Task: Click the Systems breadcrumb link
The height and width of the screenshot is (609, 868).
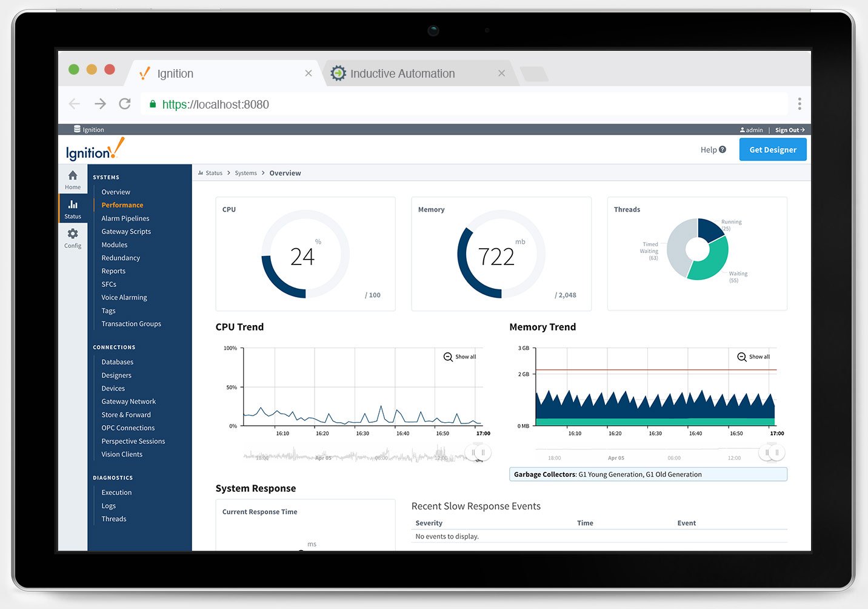Action: pos(245,173)
